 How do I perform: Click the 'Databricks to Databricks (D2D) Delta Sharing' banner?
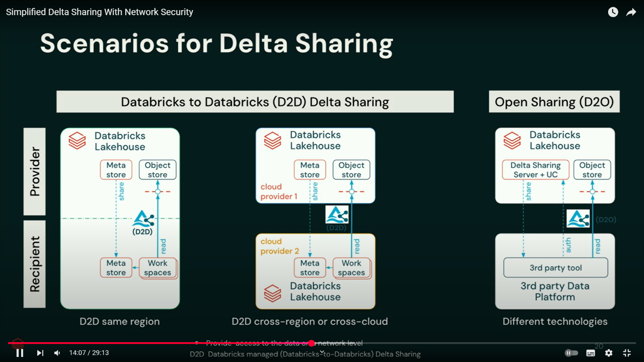255,102
